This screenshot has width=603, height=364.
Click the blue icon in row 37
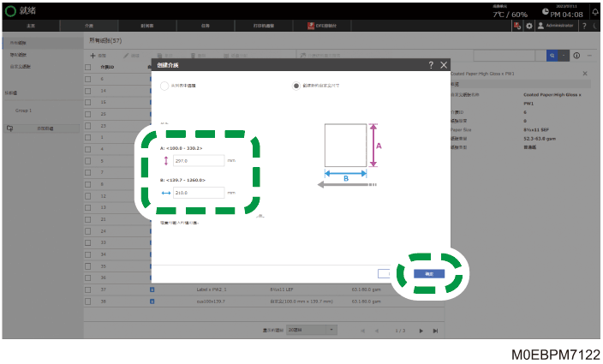152,289
